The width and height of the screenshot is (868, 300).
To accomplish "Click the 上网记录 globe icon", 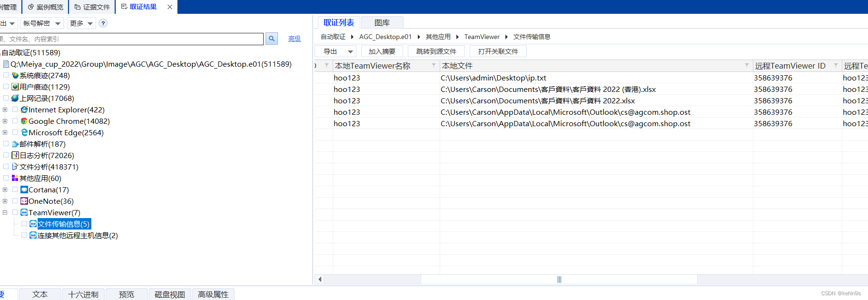I will [x=15, y=98].
